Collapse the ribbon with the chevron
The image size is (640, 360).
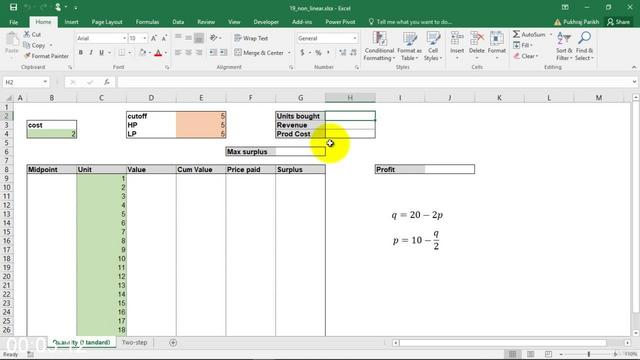pos(634,67)
